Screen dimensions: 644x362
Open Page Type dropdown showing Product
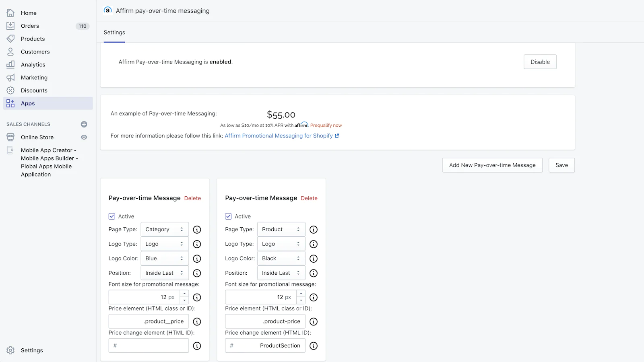(281, 229)
